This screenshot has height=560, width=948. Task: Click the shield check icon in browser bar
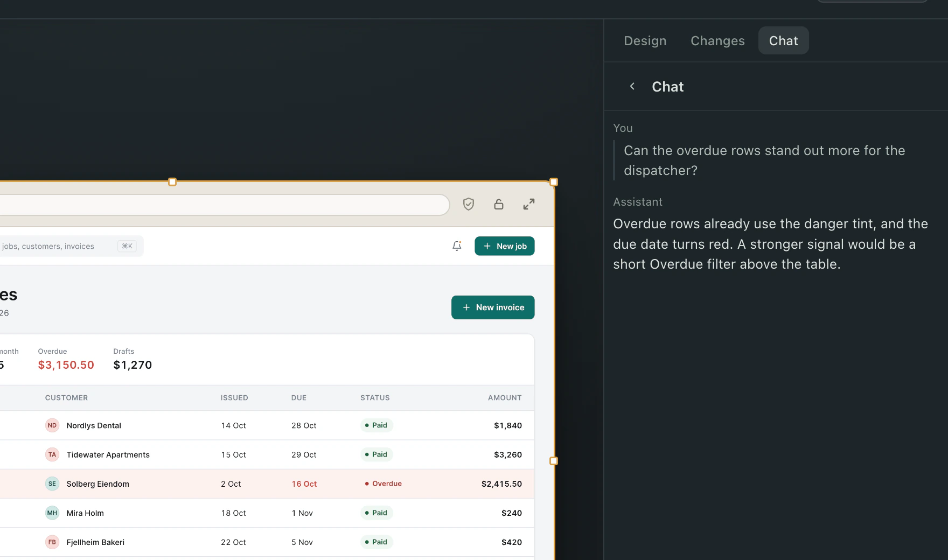tap(469, 204)
